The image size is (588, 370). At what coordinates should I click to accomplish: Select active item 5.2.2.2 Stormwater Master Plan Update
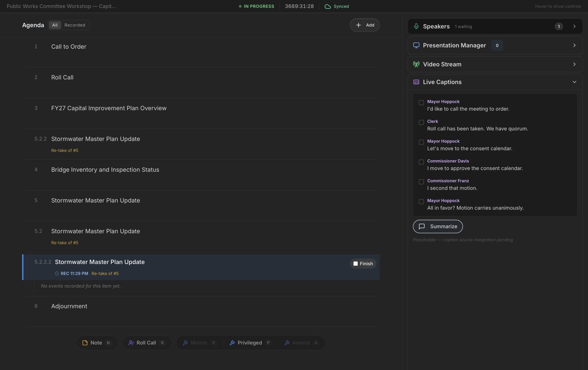[x=201, y=267]
